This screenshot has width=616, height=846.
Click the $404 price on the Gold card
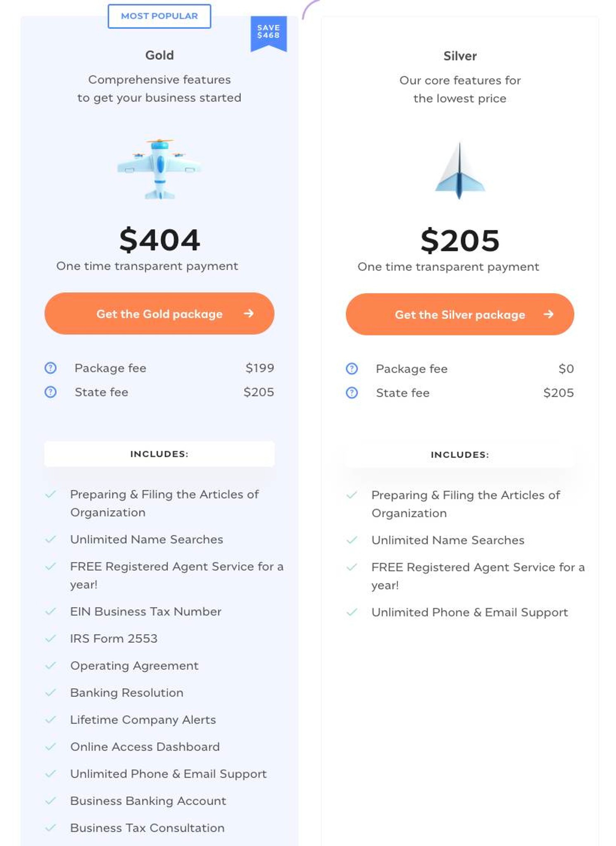click(159, 240)
